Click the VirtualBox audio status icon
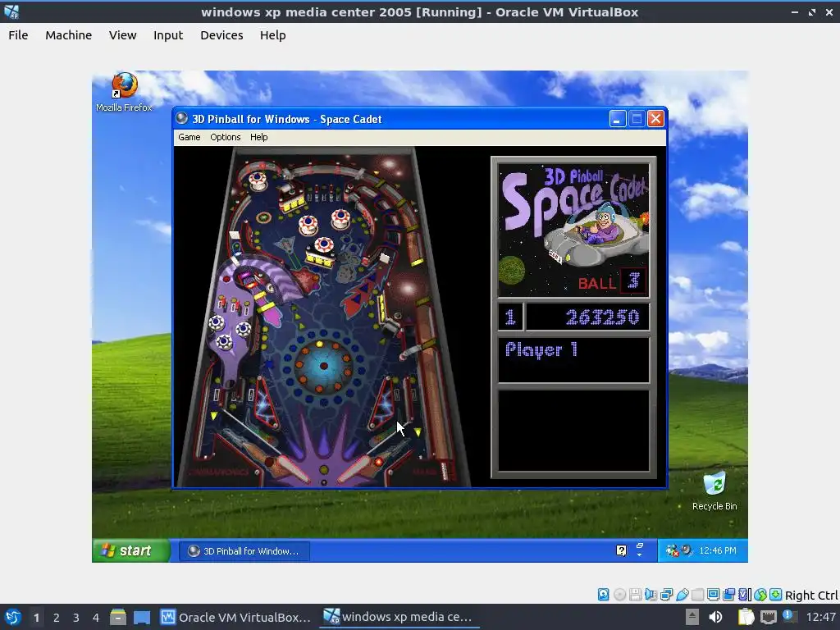 tap(651, 595)
